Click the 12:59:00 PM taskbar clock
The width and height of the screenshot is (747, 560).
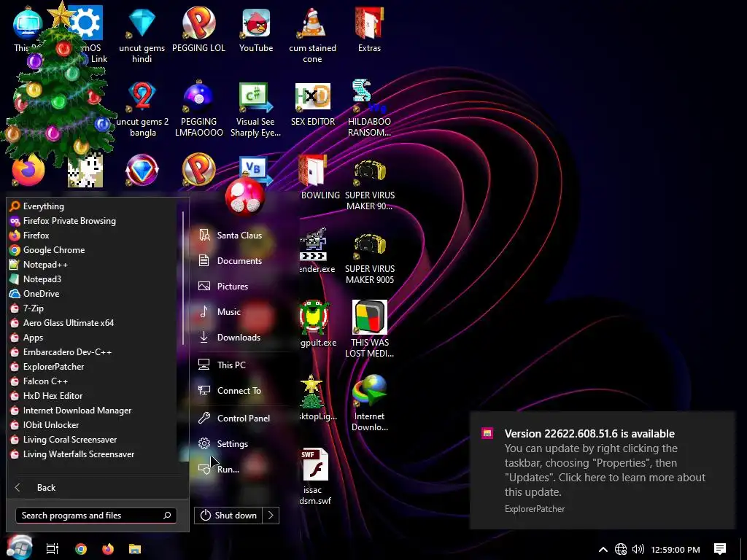pos(676,550)
